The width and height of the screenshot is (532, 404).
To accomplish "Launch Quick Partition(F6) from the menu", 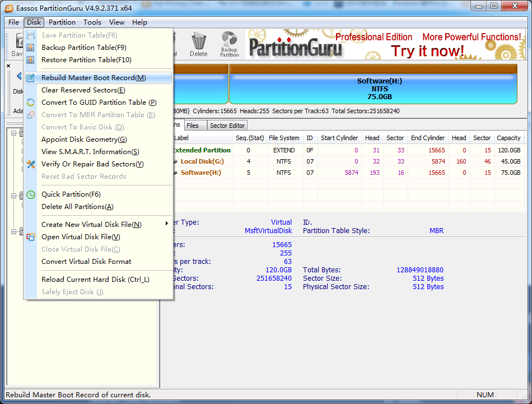I will coord(71,194).
